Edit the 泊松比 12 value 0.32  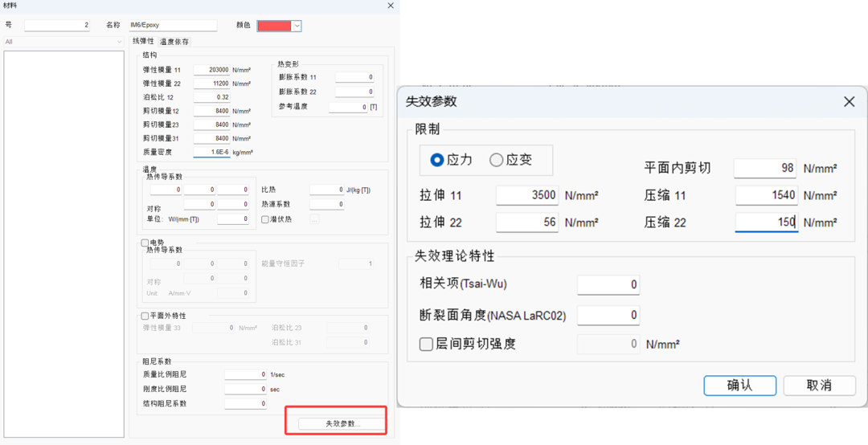[211, 97]
